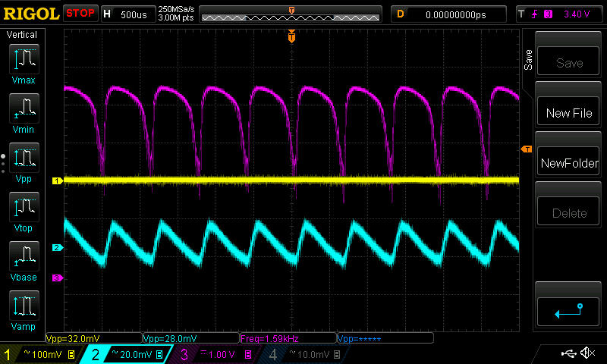Click the USB connection icon
This screenshot has height=364, width=607.
click(567, 353)
